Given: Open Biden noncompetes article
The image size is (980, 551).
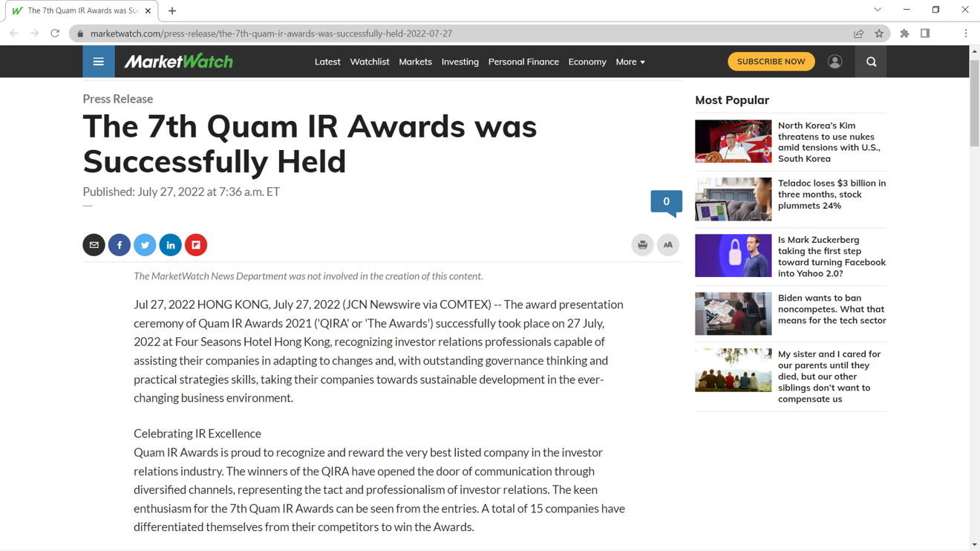Looking at the screenshot, I should [x=832, y=309].
